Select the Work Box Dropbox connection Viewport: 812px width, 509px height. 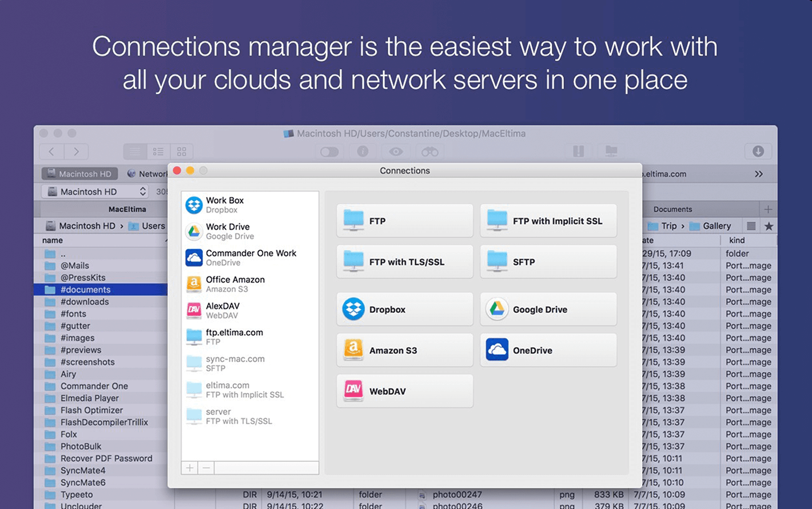[x=250, y=205]
